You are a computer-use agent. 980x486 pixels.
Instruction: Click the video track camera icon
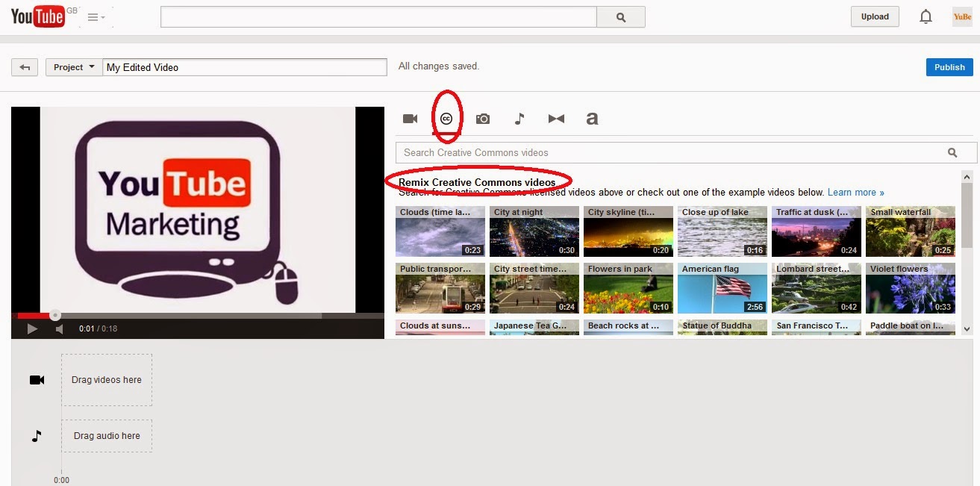pos(37,380)
